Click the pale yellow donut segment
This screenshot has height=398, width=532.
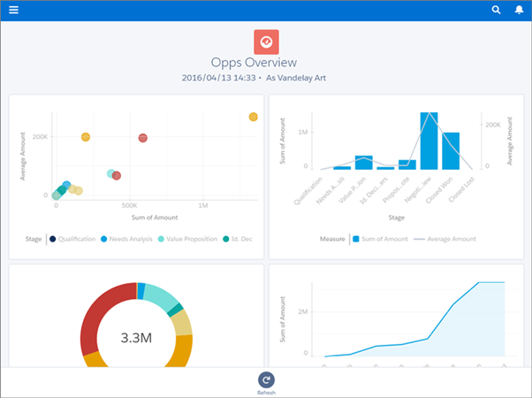tap(183, 323)
